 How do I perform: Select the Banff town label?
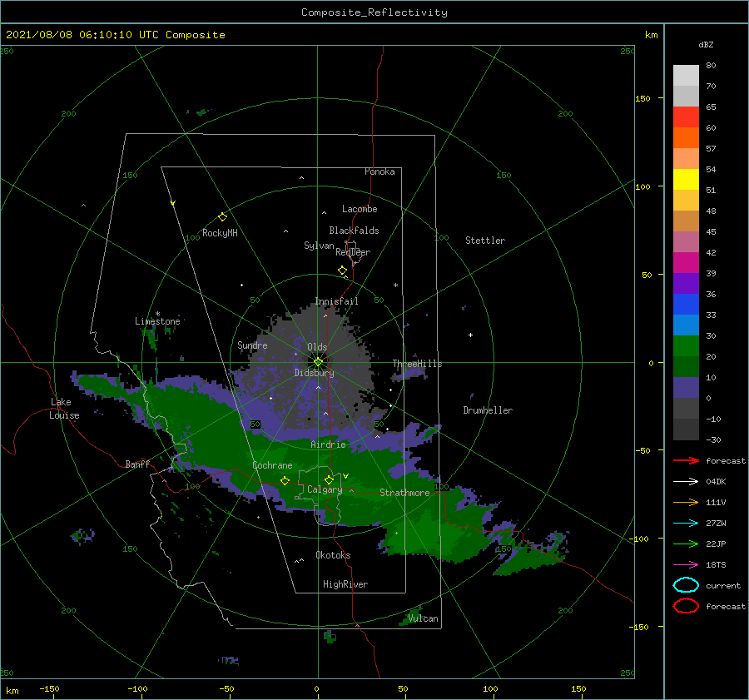(137, 464)
